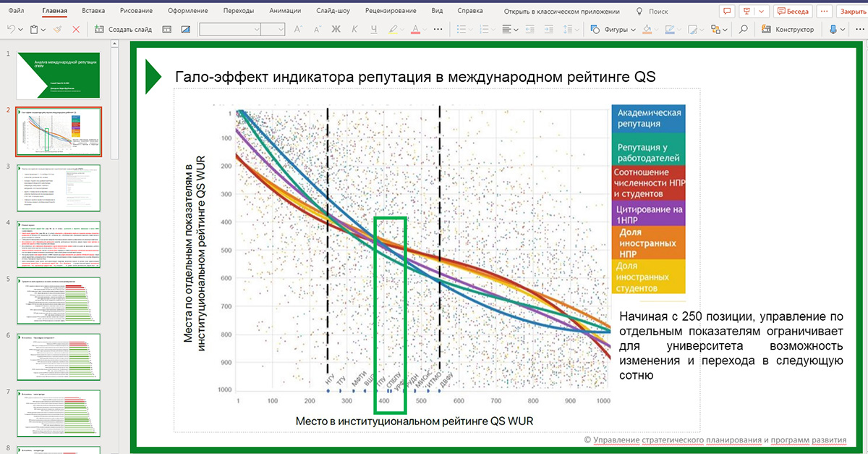The height and width of the screenshot is (454, 868).
Task: Expand the Arrange dropdown arrow
Action: [x=725, y=30]
